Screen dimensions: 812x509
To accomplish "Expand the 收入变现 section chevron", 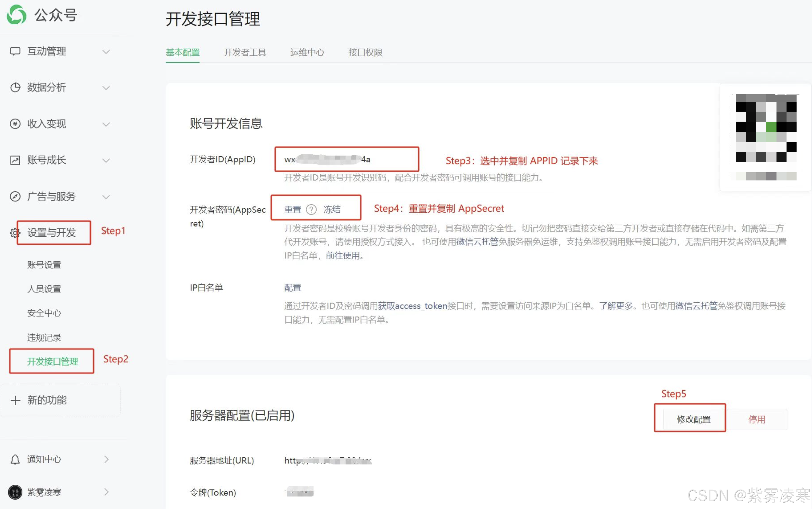I will pyautogui.click(x=106, y=124).
